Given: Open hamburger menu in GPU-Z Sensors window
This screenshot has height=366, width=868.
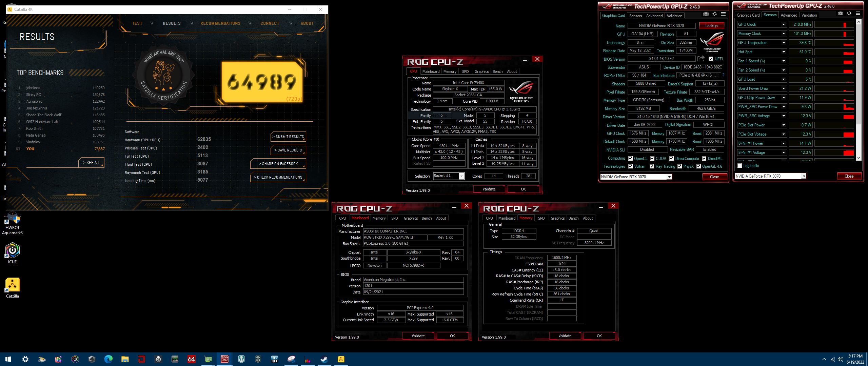Looking at the screenshot, I should point(858,14).
